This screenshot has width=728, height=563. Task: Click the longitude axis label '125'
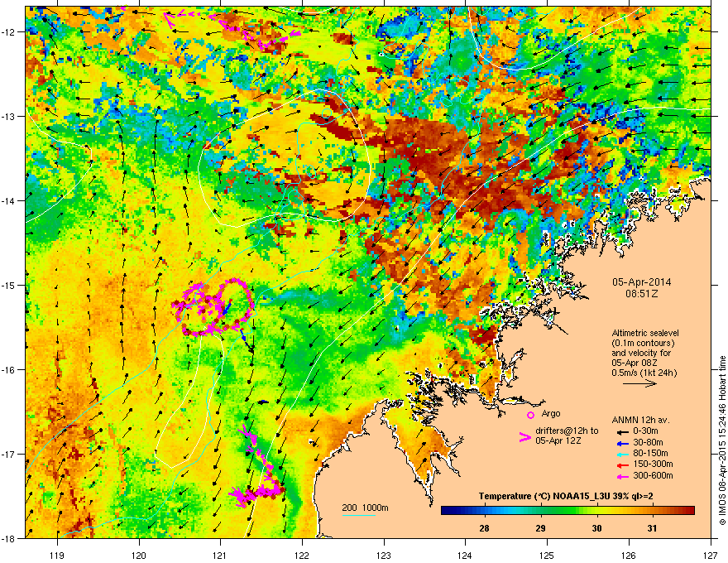tap(548, 555)
